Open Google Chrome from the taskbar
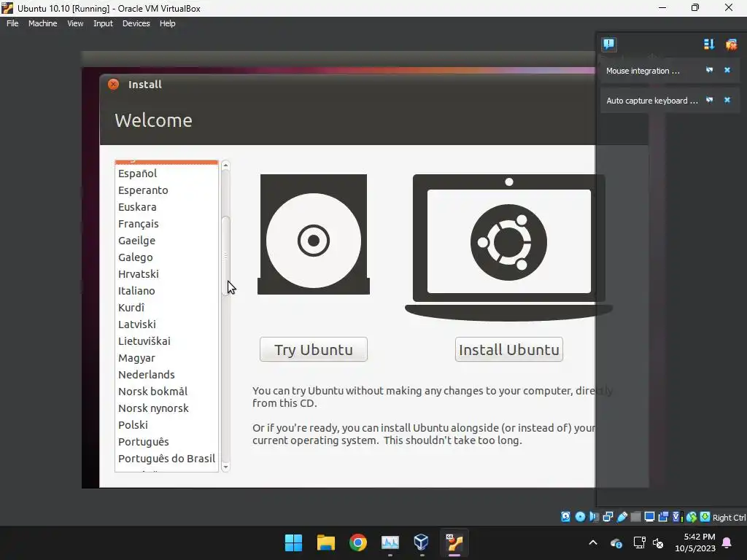Screen dimensions: 747x560 [x=357, y=542]
